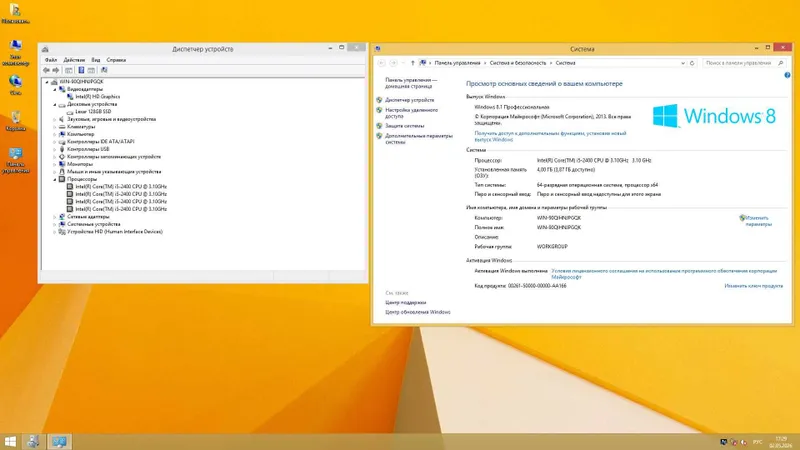Select Сетевые адаптеры tree row text
Image resolution: width=800 pixels, height=450 pixels.
[x=88, y=217]
